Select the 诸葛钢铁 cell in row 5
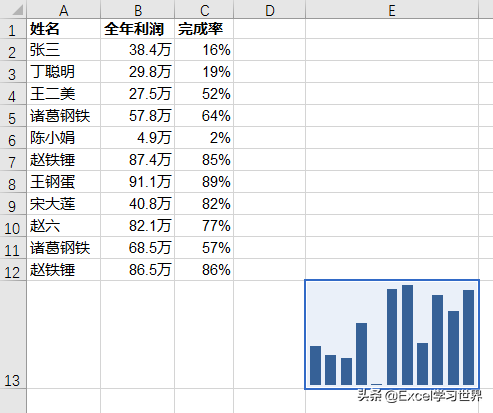 tap(64, 116)
